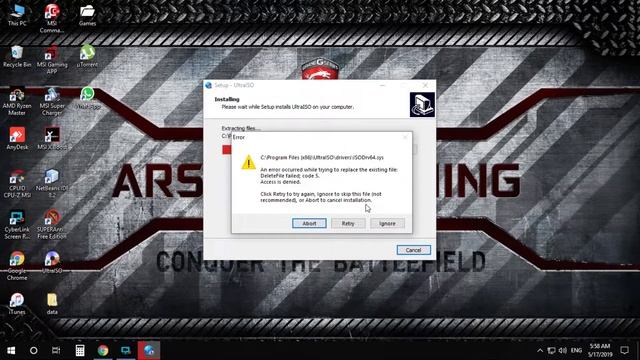Open This PC desktop icon
Screen dimensions: 640x360
click(x=17, y=15)
